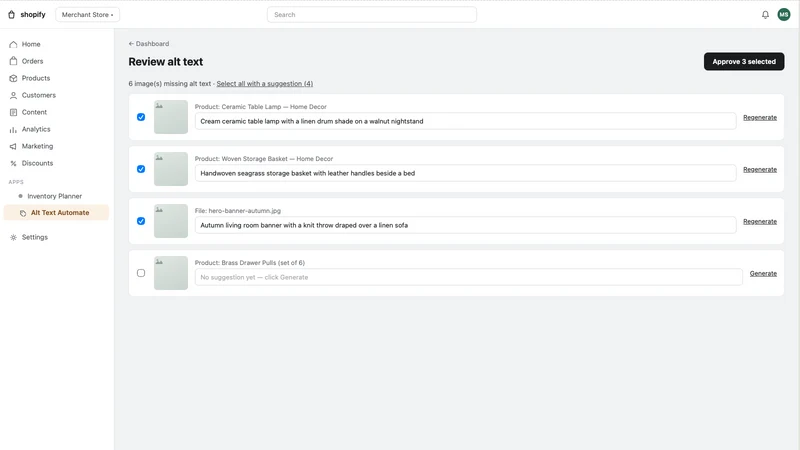Click Select all with a suggestion link
This screenshot has width=800, height=450.
click(265, 84)
